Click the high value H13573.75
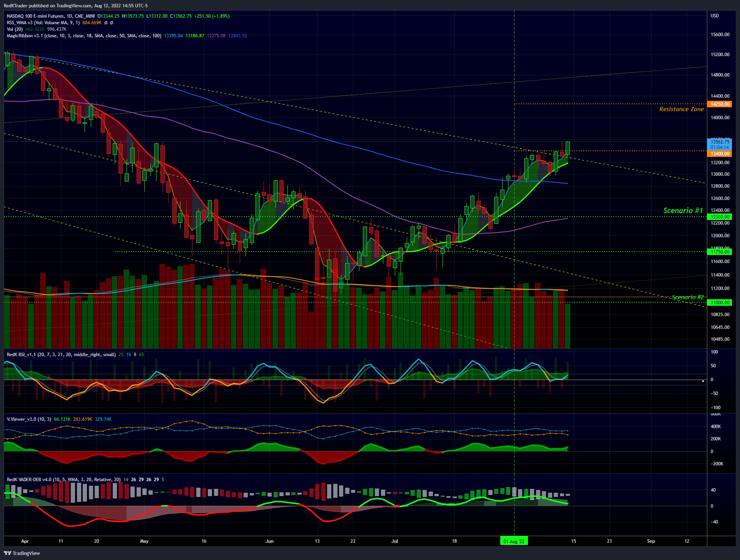The image size is (740, 560). pyautogui.click(x=133, y=16)
